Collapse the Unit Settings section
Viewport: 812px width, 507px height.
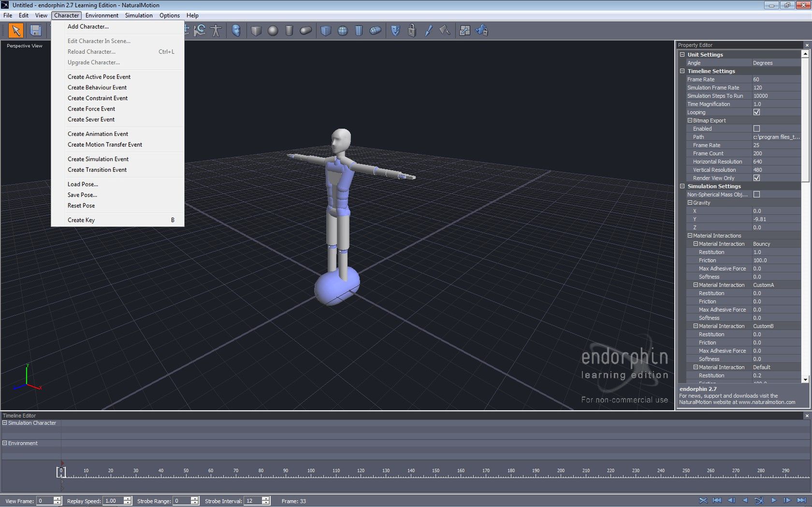pos(682,54)
